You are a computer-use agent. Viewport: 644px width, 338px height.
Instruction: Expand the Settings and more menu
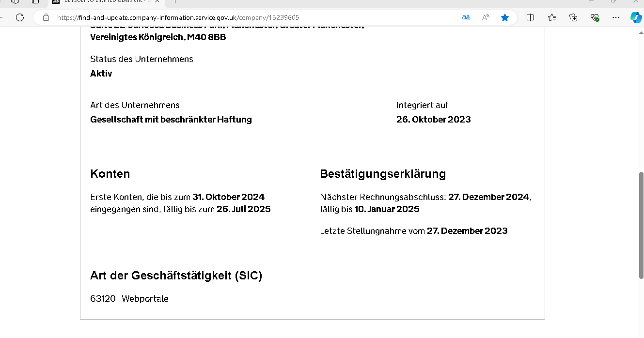tap(616, 17)
